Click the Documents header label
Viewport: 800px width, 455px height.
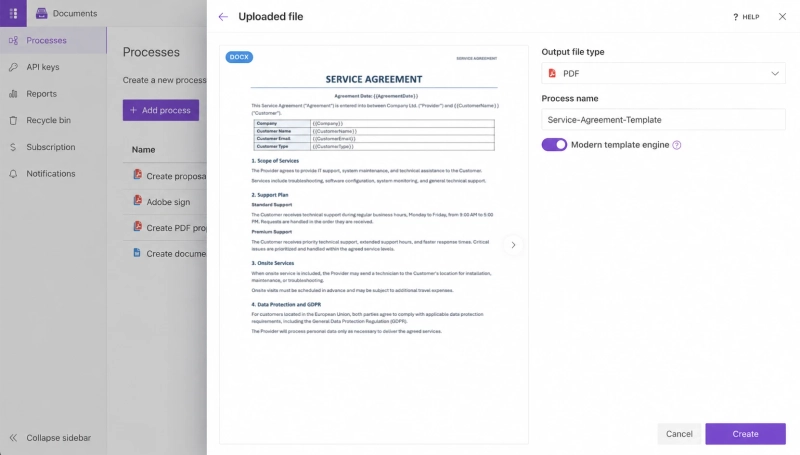coord(75,13)
